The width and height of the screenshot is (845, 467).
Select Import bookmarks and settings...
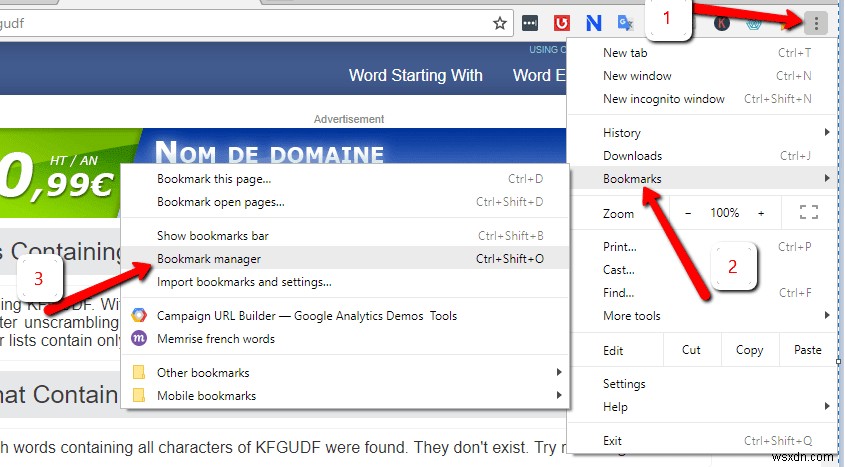click(345, 282)
